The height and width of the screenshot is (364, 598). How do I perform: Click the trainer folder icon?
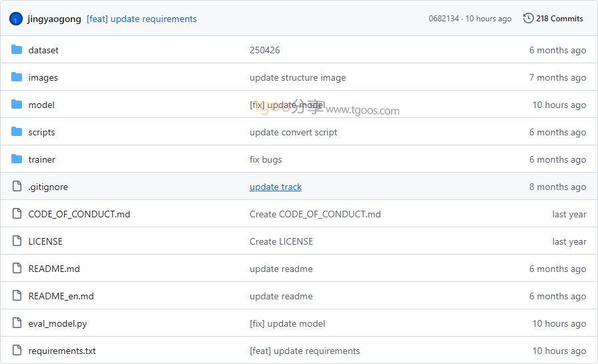pyautogui.click(x=17, y=159)
